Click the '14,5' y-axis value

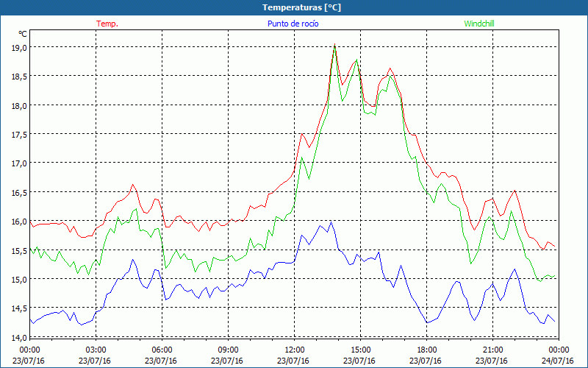point(19,308)
